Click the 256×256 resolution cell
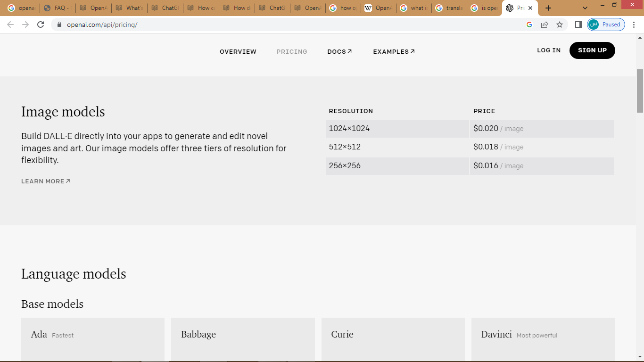This screenshot has height=362, width=644. [397, 166]
